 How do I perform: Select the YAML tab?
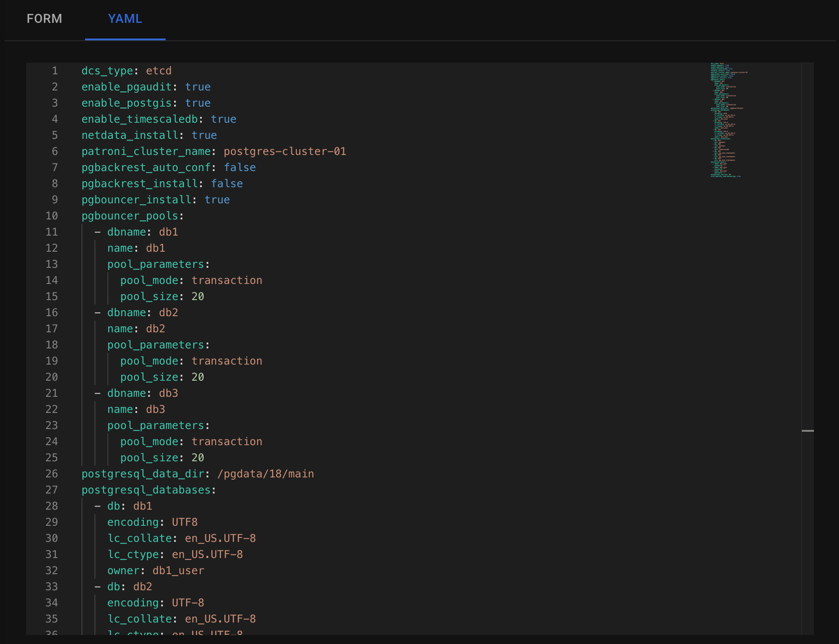(125, 19)
